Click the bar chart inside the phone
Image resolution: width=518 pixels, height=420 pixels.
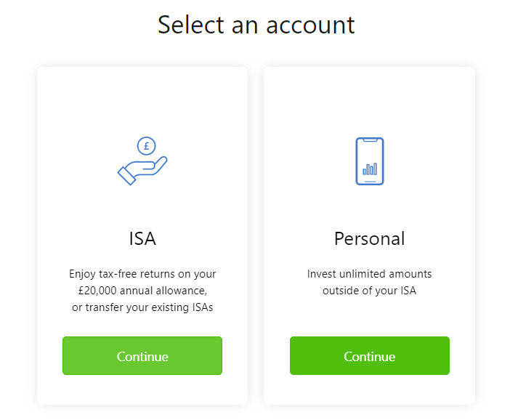coord(370,169)
